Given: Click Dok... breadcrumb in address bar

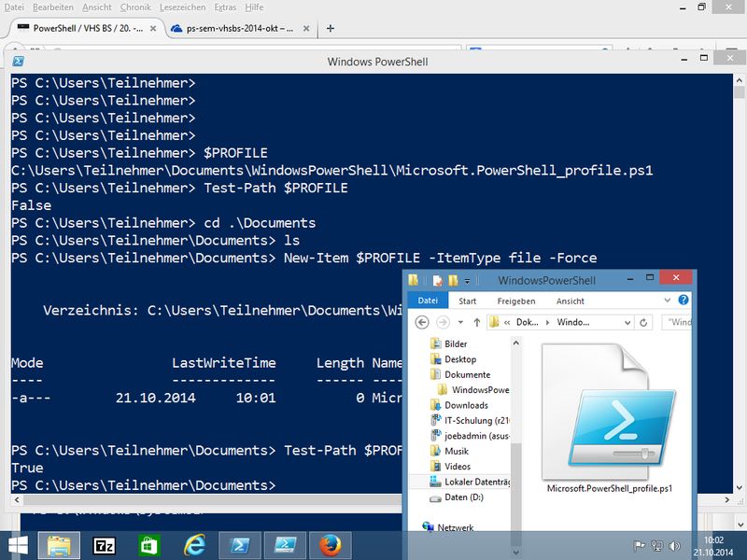Looking at the screenshot, I should (527, 322).
